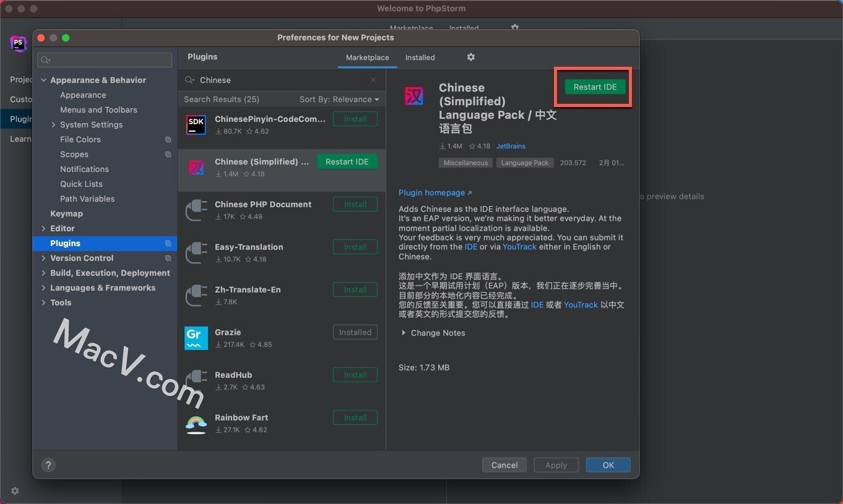Image resolution: width=843 pixels, height=504 pixels.
Task: Open plugin settings gear in Preferences dialog
Action: (x=470, y=57)
